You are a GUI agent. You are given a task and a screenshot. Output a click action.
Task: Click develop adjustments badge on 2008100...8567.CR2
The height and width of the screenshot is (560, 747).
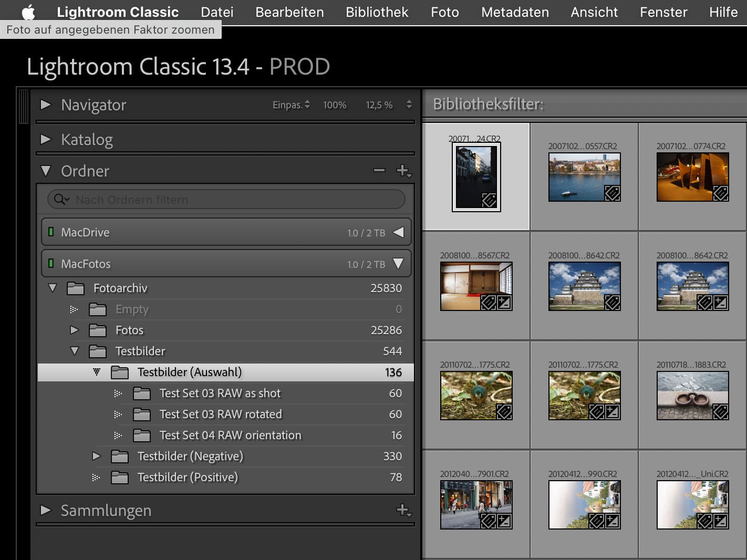coord(504,303)
